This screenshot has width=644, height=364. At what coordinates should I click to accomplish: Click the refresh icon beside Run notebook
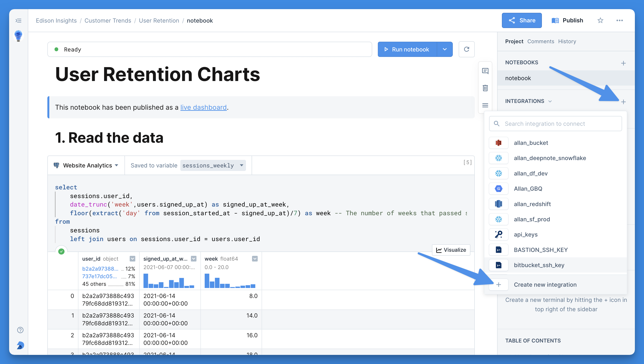(466, 49)
